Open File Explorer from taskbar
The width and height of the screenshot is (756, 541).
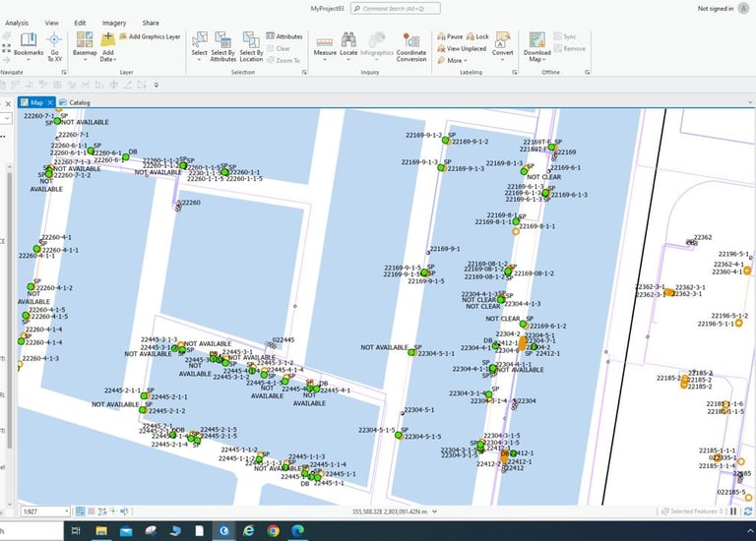(101, 531)
